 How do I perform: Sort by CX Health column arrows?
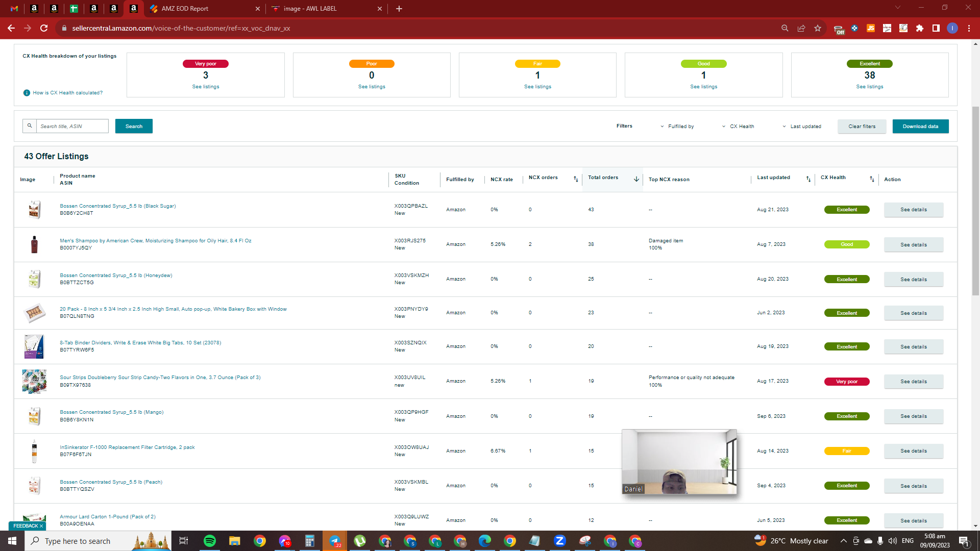pos(872,179)
